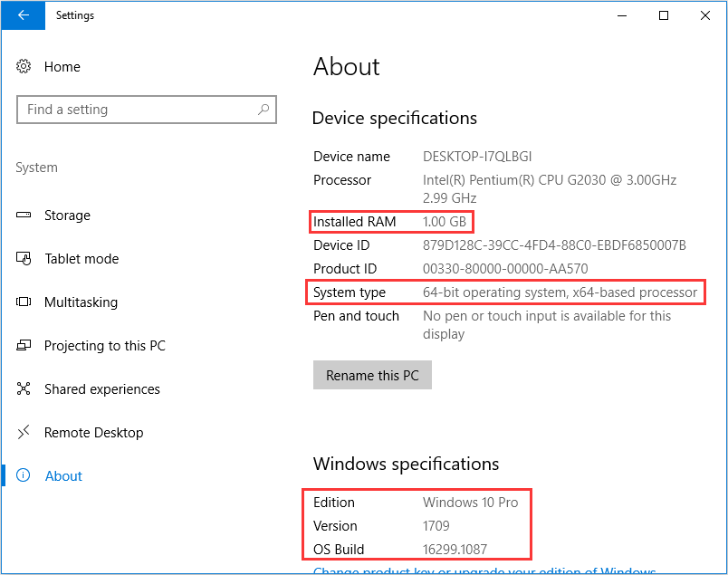Click device name DESKTOP-I7QLBGI

point(477,157)
